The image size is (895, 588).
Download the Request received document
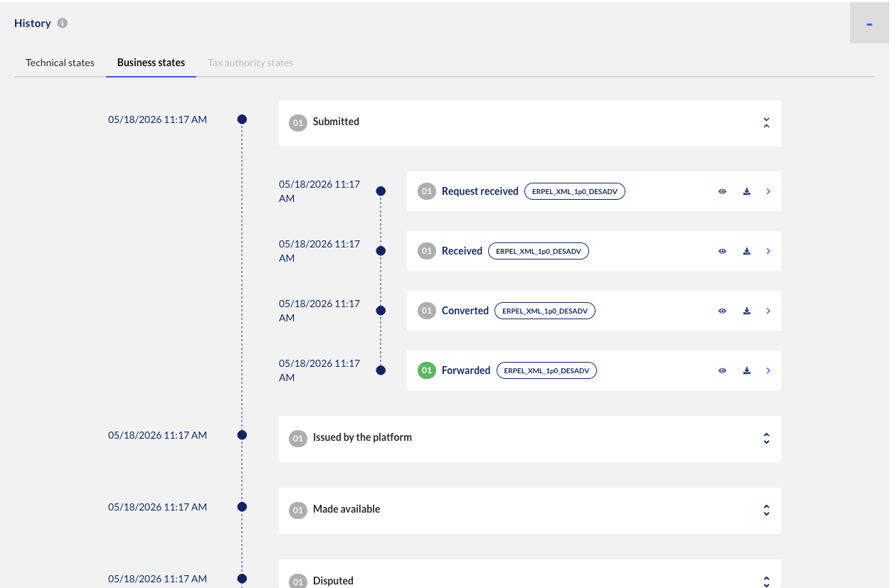[x=746, y=191]
